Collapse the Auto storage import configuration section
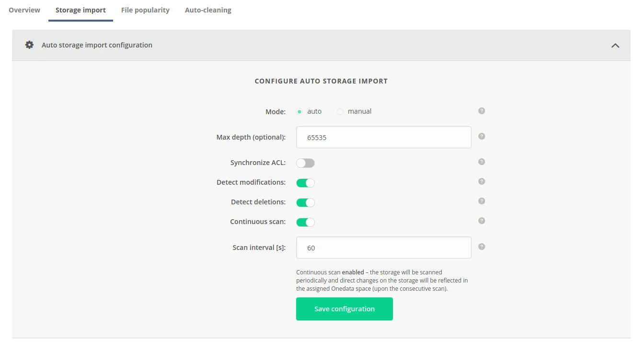 point(616,45)
